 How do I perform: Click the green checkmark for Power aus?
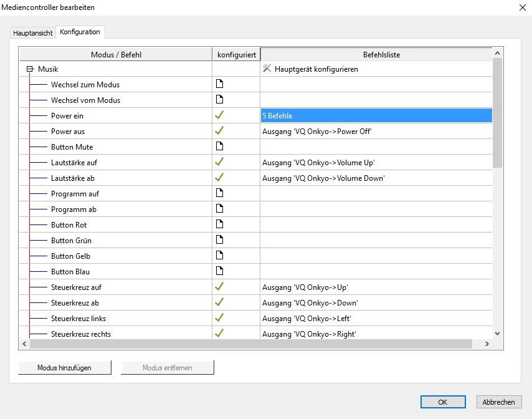click(x=219, y=131)
